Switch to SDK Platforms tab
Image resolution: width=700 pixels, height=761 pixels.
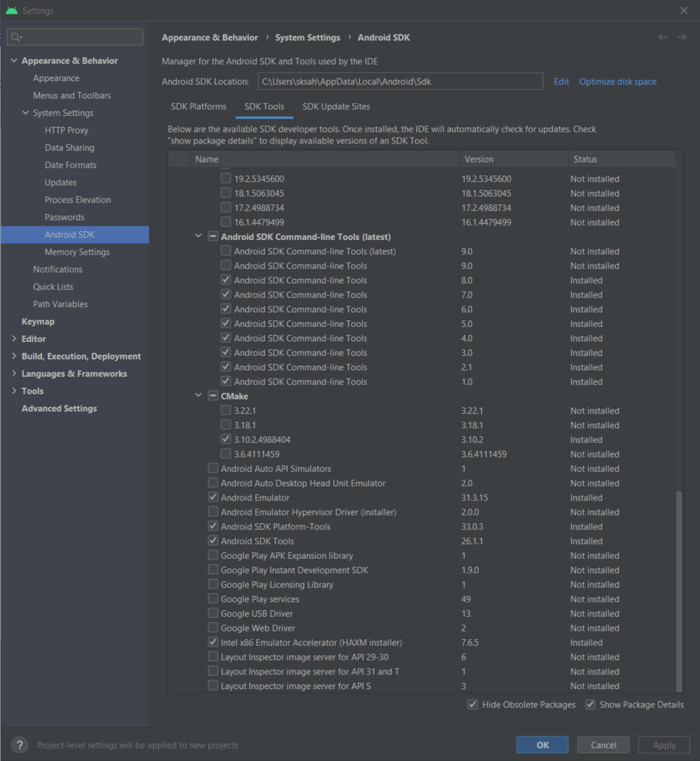coord(199,107)
